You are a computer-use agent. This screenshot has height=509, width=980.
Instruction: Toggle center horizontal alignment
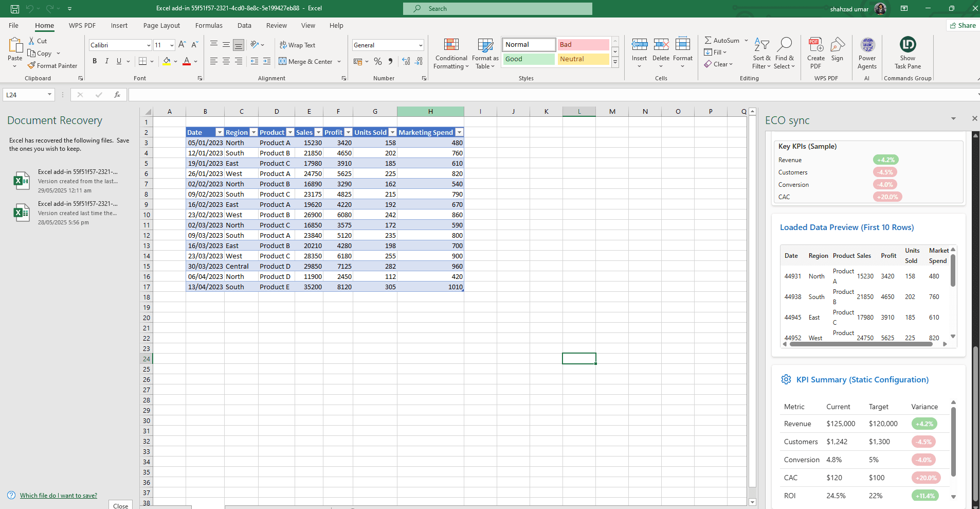pos(226,61)
